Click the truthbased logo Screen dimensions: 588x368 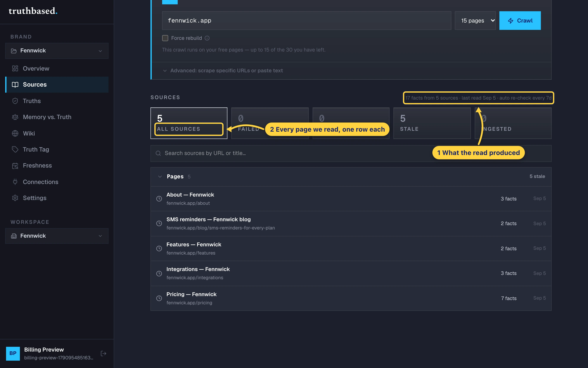point(33,11)
